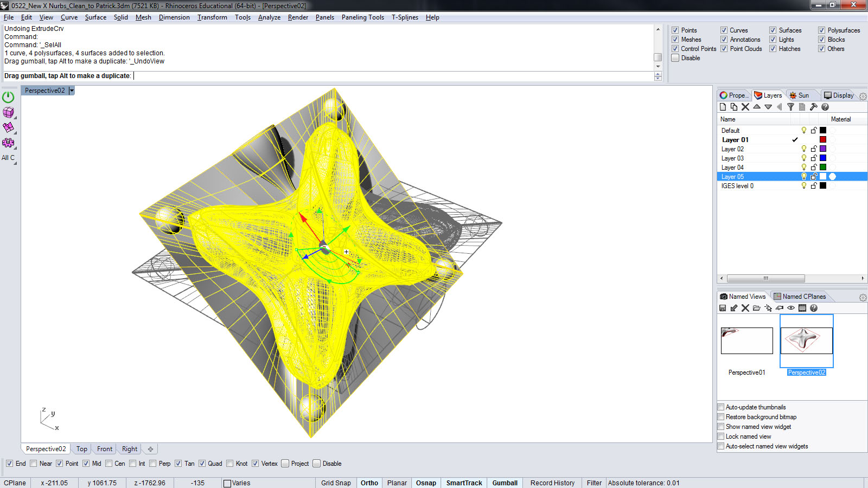Move layer up with the up triangle icon
The image size is (868, 488).
pyautogui.click(x=757, y=107)
